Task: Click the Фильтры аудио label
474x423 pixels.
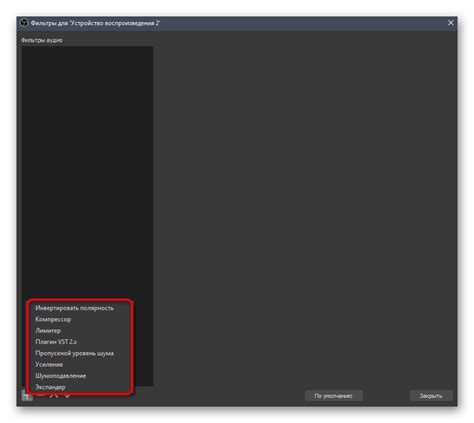Action: (42, 40)
